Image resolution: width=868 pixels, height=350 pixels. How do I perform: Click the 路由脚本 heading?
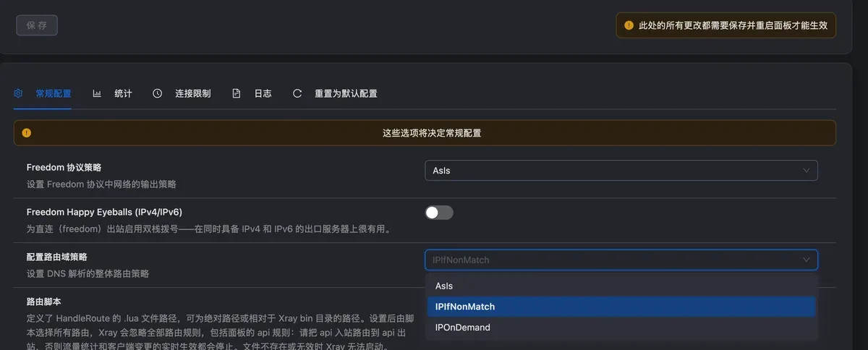tap(44, 302)
